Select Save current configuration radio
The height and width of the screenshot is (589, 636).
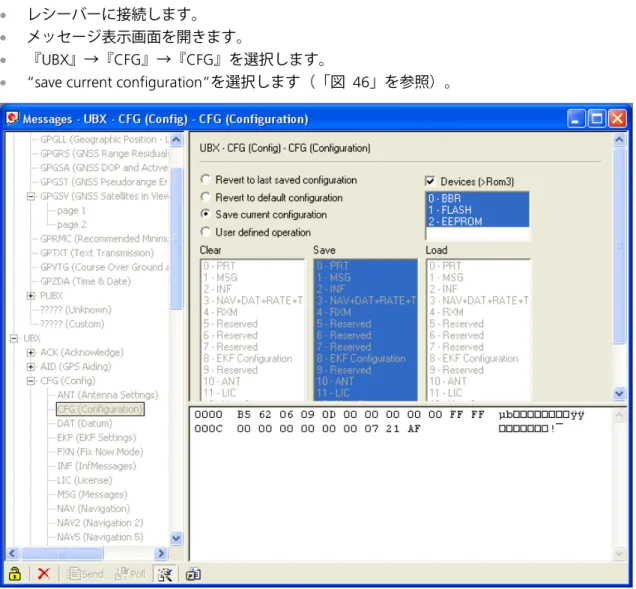264,215
